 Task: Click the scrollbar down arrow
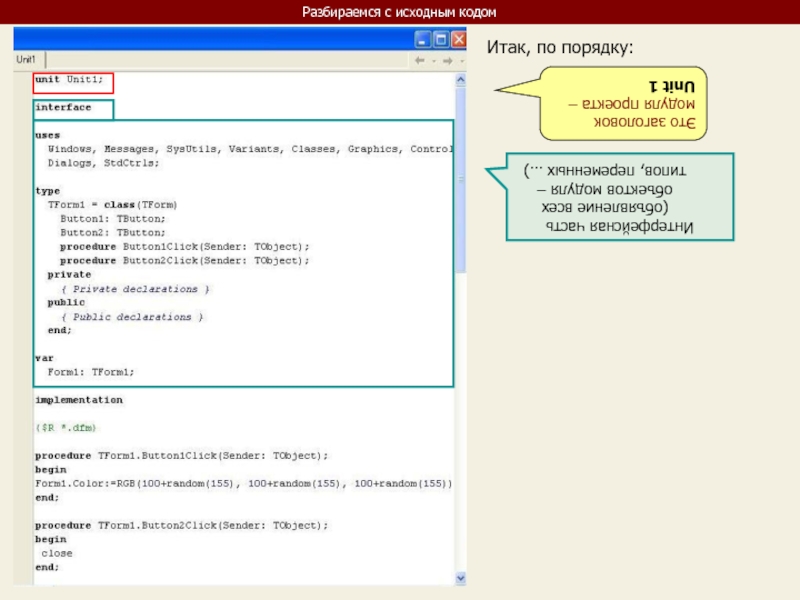460,578
